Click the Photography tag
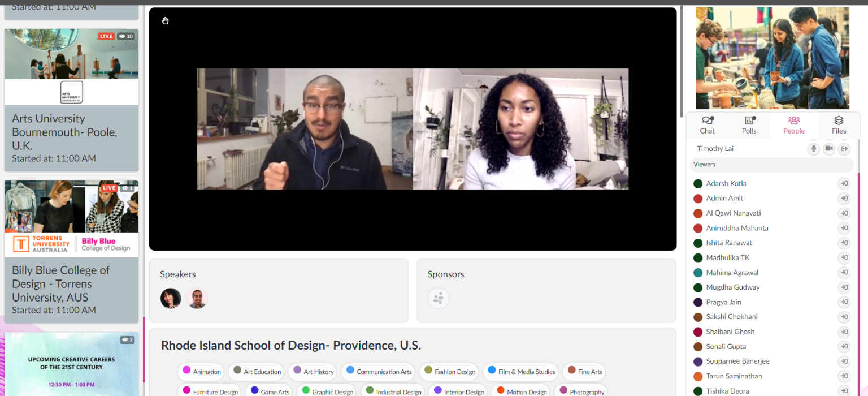 581,391
